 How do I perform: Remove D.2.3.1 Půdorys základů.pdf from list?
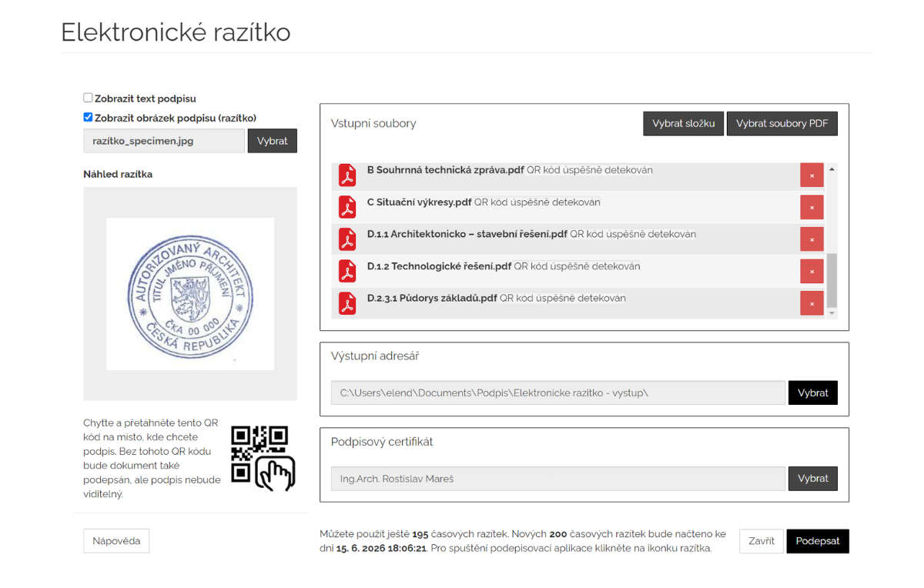click(x=812, y=303)
